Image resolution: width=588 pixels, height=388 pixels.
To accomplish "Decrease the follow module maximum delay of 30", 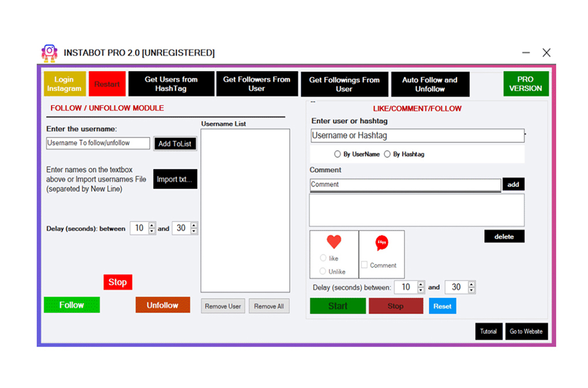I will 194,231.
